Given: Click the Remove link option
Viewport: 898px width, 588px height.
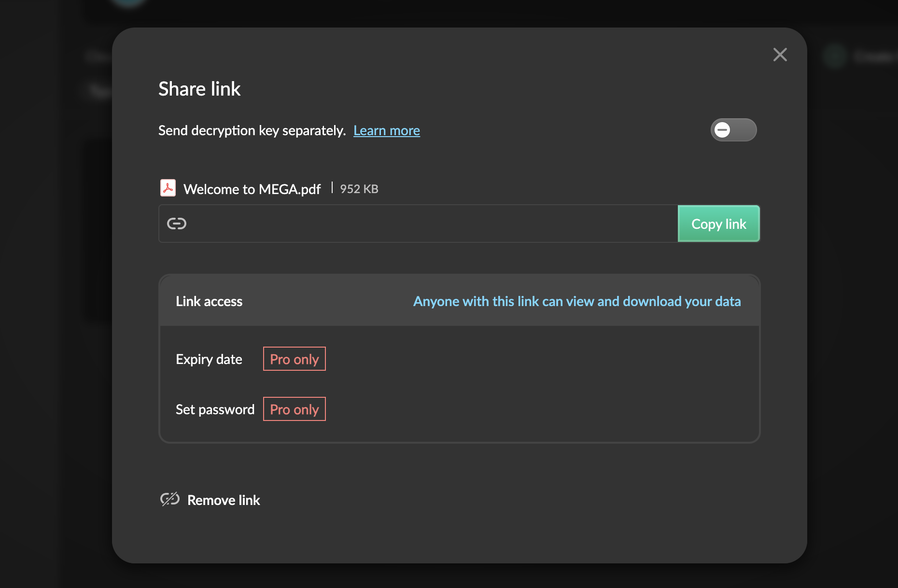Looking at the screenshot, I should [224, 500].
